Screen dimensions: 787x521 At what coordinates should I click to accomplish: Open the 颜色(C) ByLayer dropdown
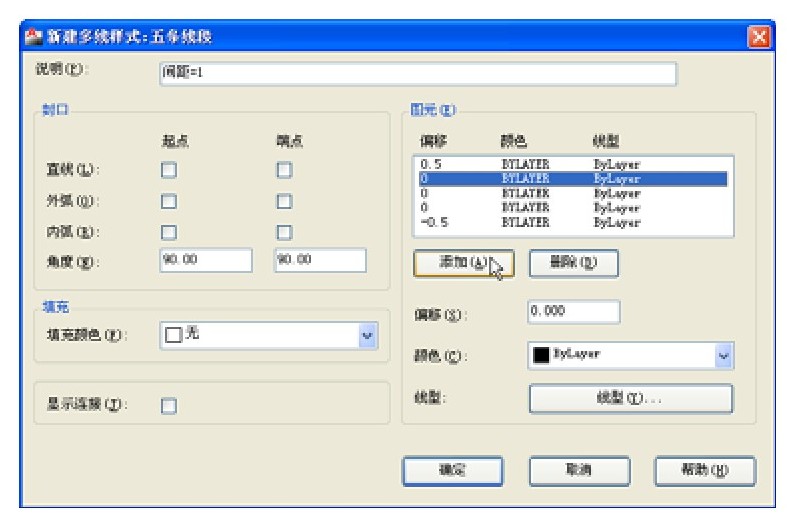(723, 356)
